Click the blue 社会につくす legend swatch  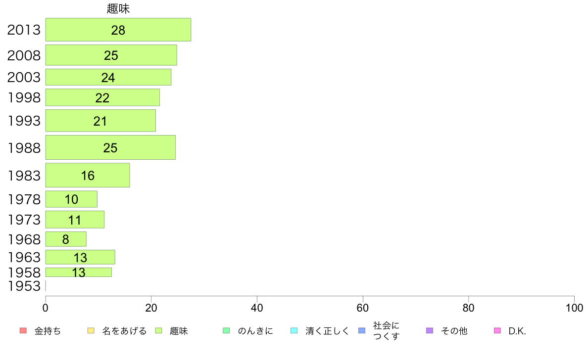362,331
